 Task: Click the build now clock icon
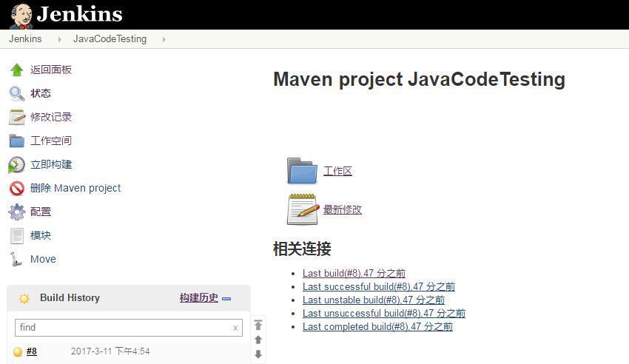click(16, 165)
